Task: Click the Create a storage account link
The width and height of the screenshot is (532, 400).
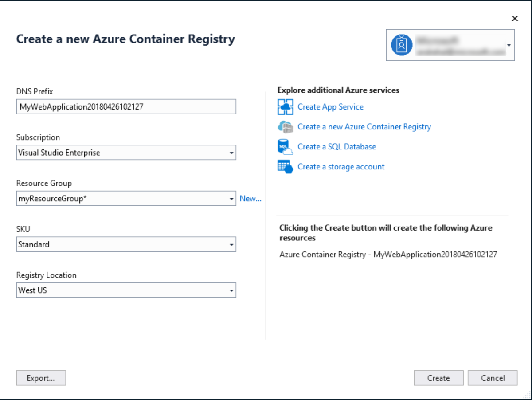Action: click(340, 167)
